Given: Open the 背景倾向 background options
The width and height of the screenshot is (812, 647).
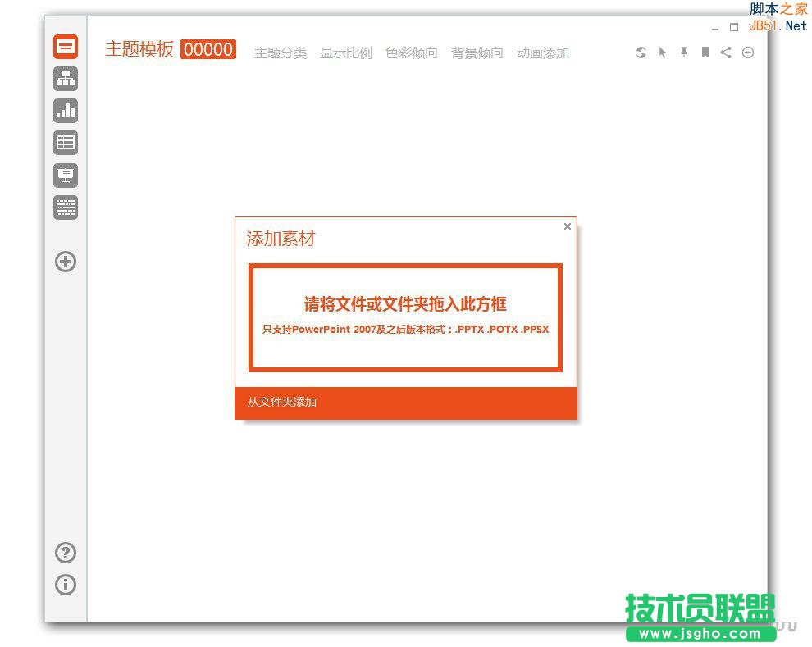Looking at the screenshot, I should (x=477, y=52).
